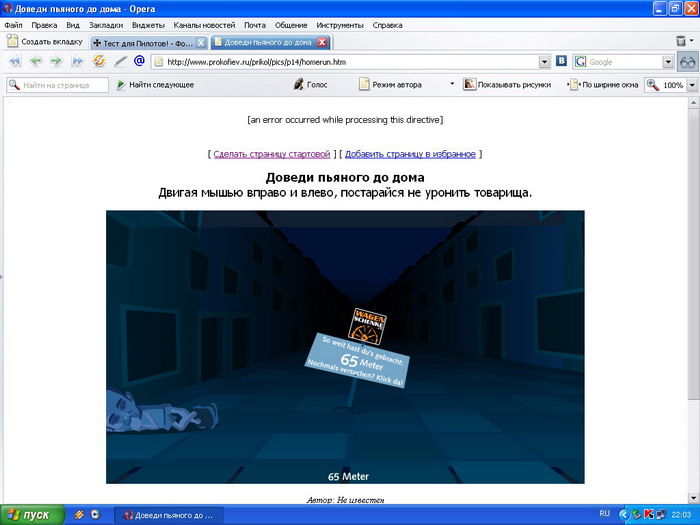The image size is (700, 525).
Task: Open the Справка menu
Action: click(388, 25)
